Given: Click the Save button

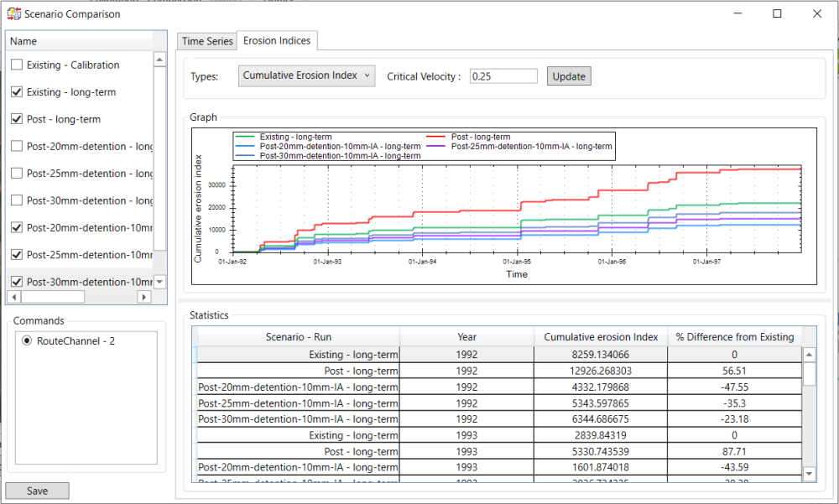Looking at the screenshot, I should (37, 491).
